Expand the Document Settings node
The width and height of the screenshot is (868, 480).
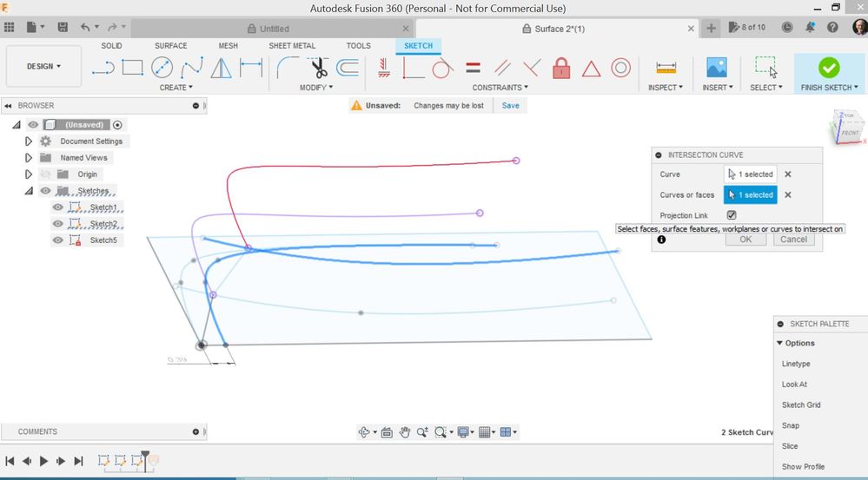point(29,141)
